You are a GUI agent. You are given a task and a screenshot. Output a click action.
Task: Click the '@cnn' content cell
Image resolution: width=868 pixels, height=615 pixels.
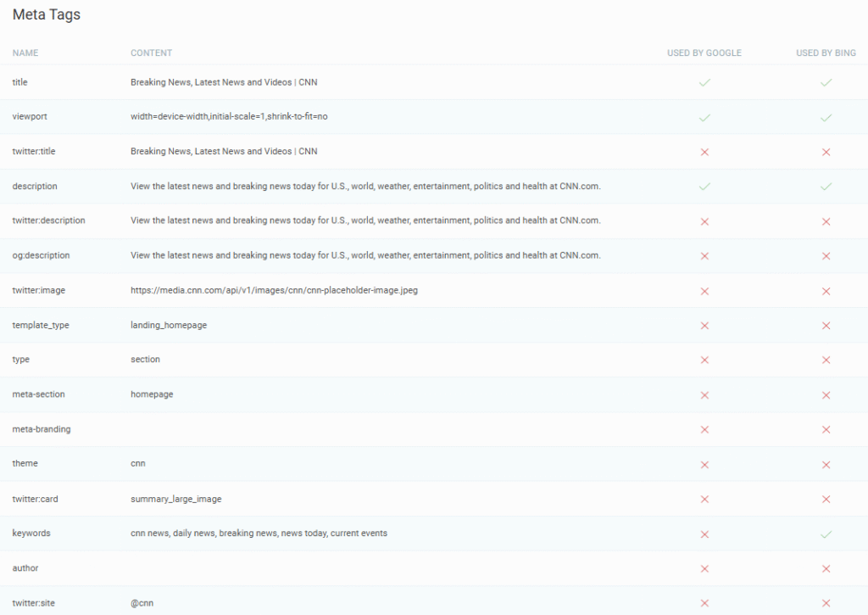(142, 603)
